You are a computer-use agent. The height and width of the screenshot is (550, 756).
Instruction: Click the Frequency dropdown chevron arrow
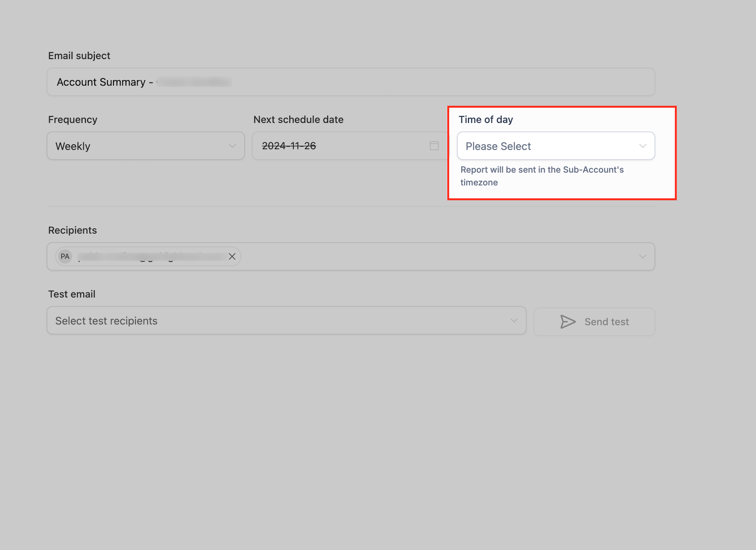232,146
